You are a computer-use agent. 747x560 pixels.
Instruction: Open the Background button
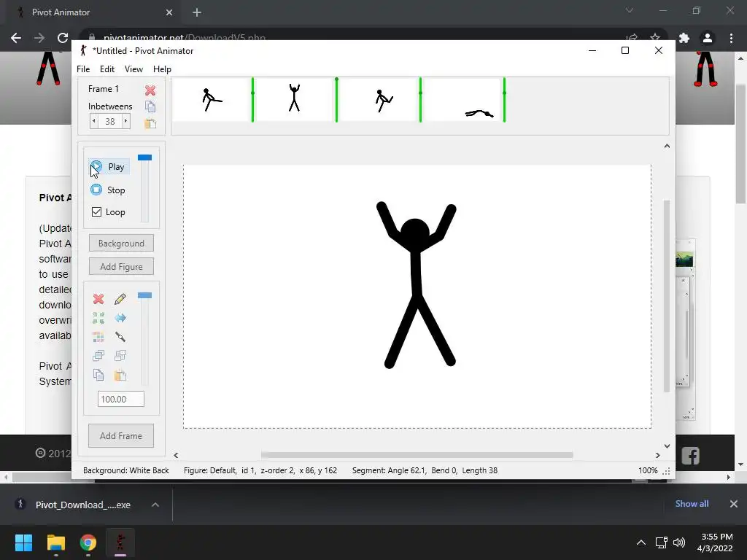(121, 244)
